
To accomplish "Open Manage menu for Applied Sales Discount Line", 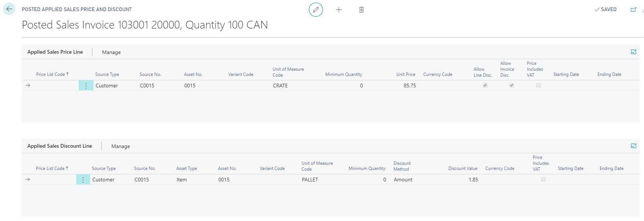I will pos(120,146).
